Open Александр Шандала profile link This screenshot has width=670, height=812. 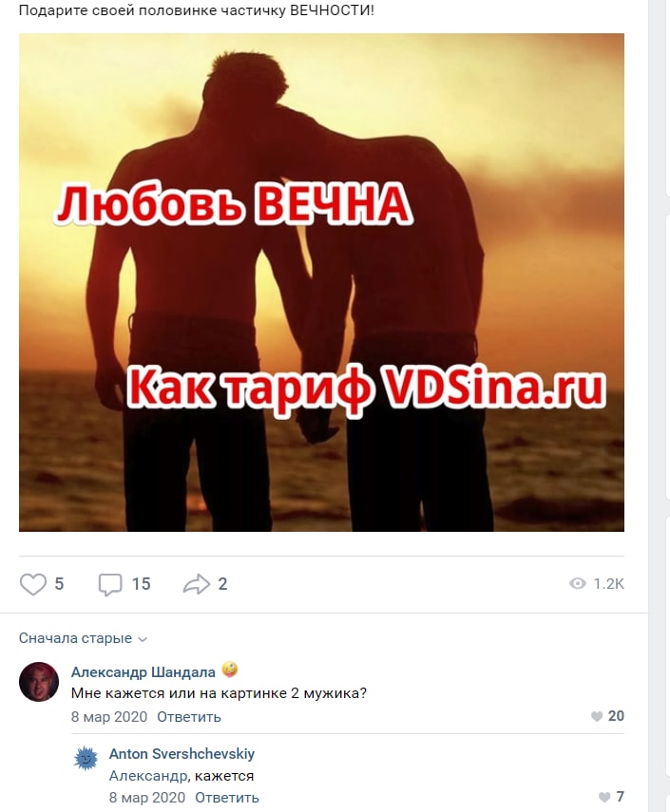[143, 672]
